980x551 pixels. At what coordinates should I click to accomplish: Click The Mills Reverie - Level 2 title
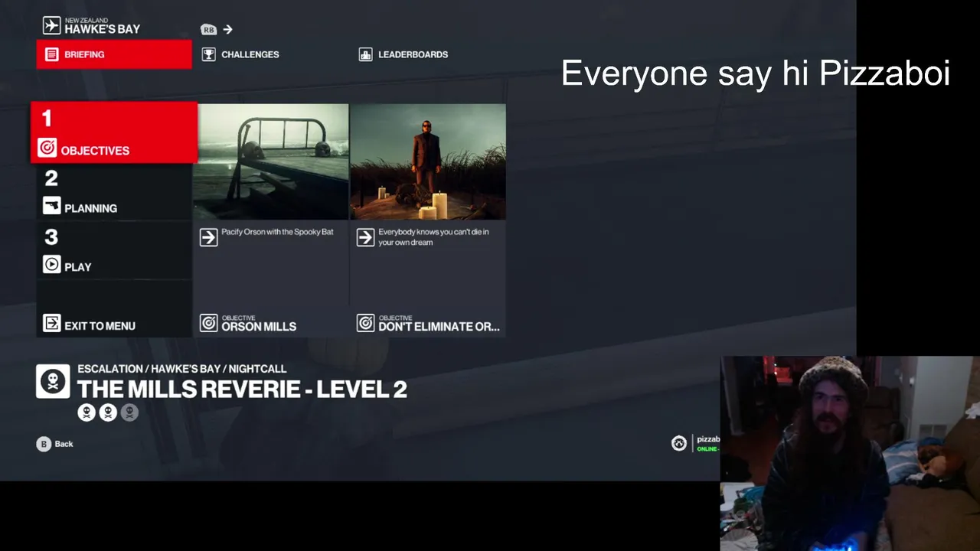point(242,389)
